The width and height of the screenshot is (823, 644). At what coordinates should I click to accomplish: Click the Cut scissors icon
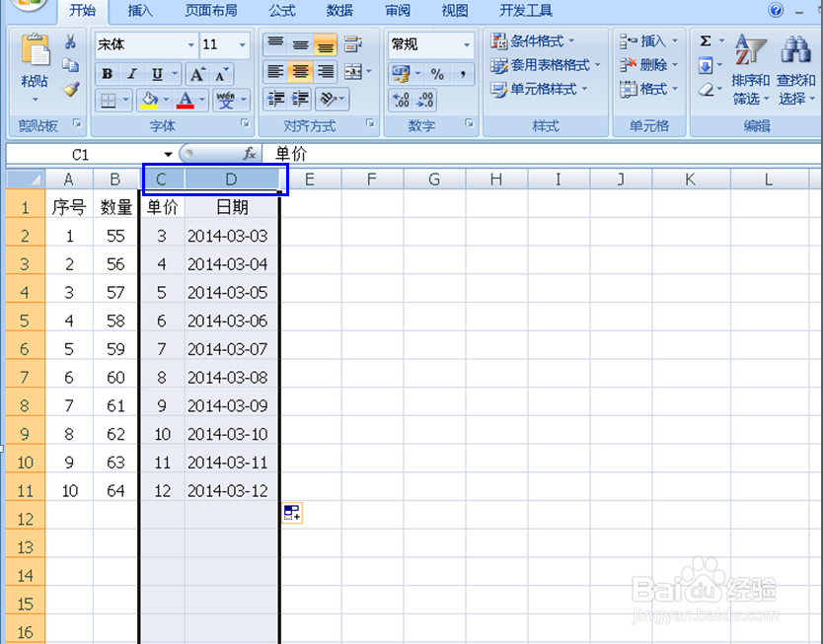(x=70, y=41)
